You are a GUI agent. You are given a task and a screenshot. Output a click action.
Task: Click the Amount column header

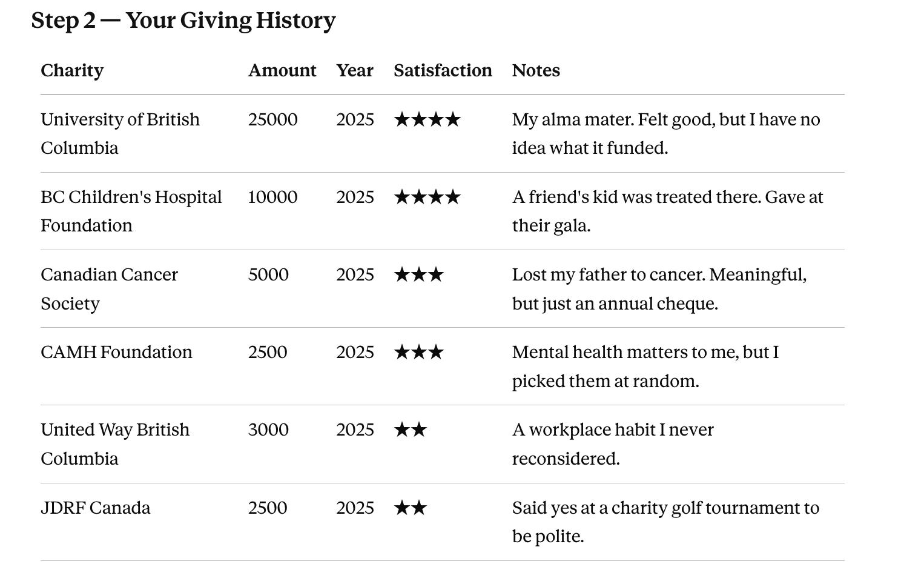[282, 70]
